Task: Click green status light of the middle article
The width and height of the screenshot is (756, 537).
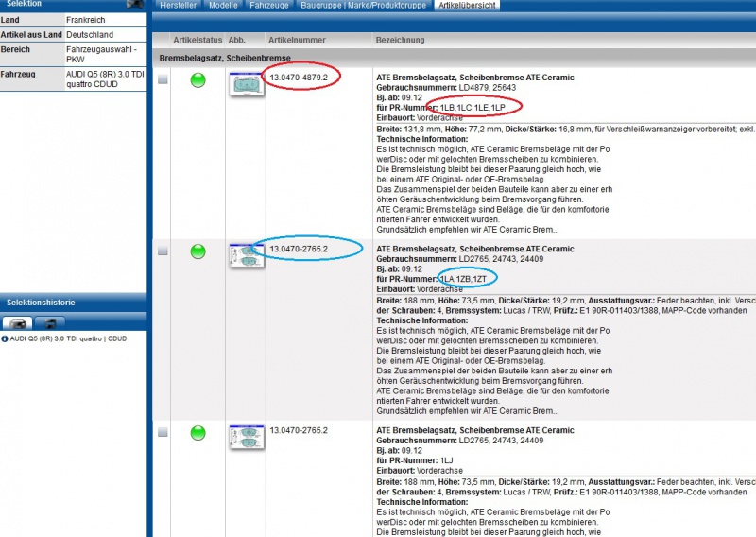Action: [198, 251]
